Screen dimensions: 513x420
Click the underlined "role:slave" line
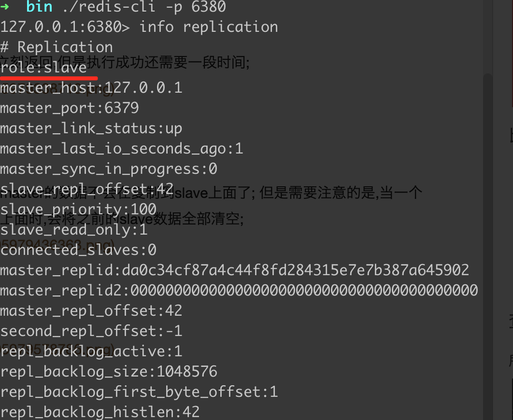click(x=43, y=68)
